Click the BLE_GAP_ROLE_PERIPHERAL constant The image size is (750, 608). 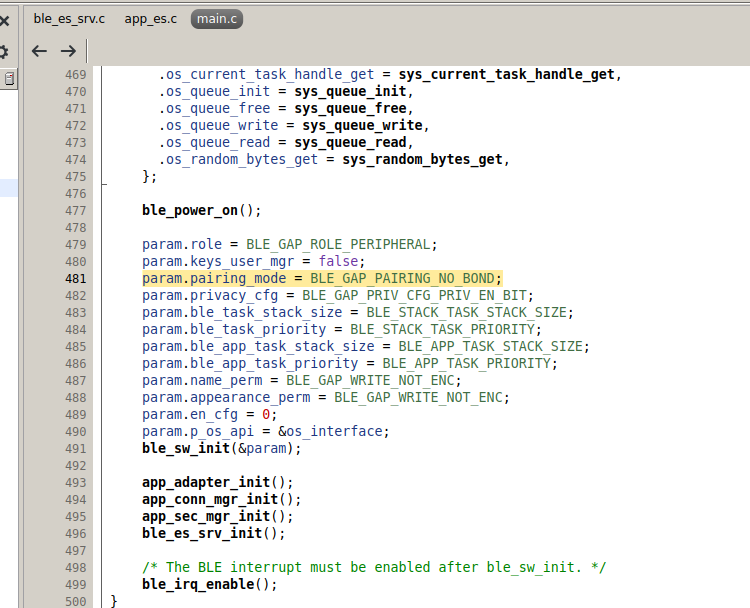click(340, 244)
